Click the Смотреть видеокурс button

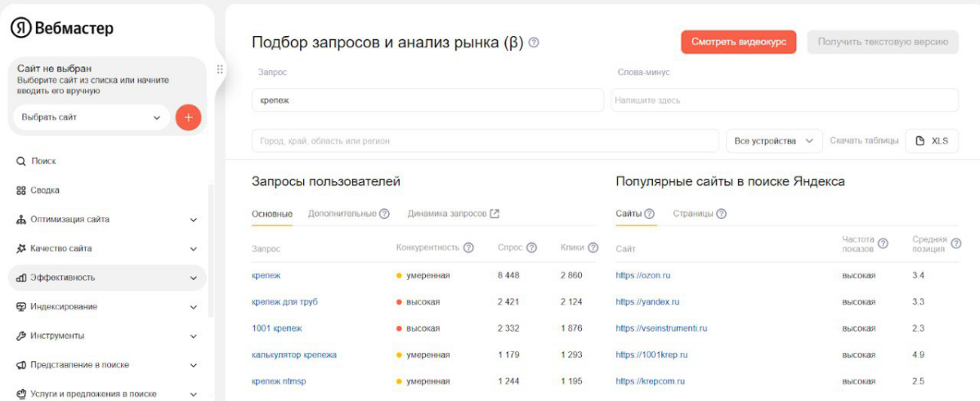[739, 42]
